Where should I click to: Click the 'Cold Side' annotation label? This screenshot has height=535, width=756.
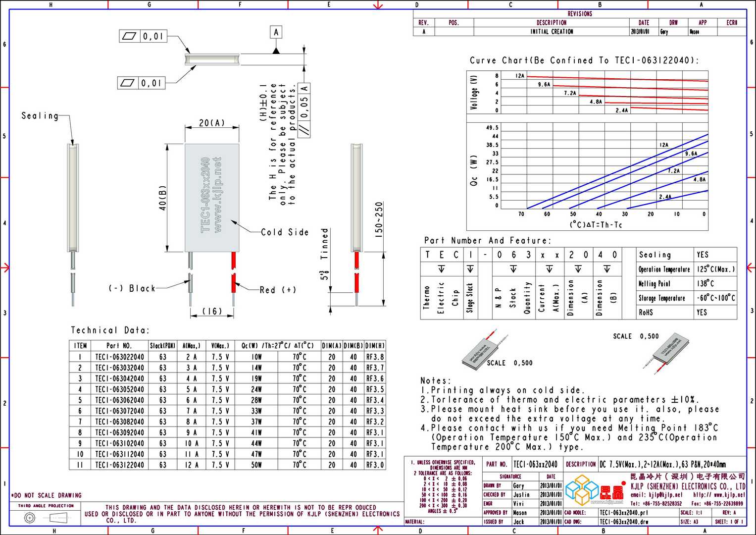pyautogui.click(x=285, y=232)
